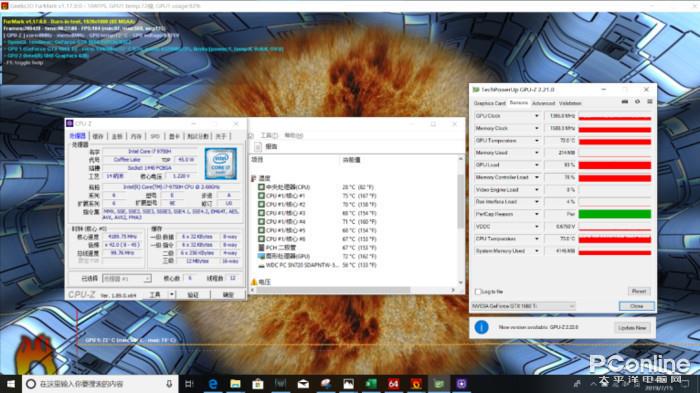The image size is (700, 393).
Task: Open File Explorer from the taskbar
Action: click(235, 384)
